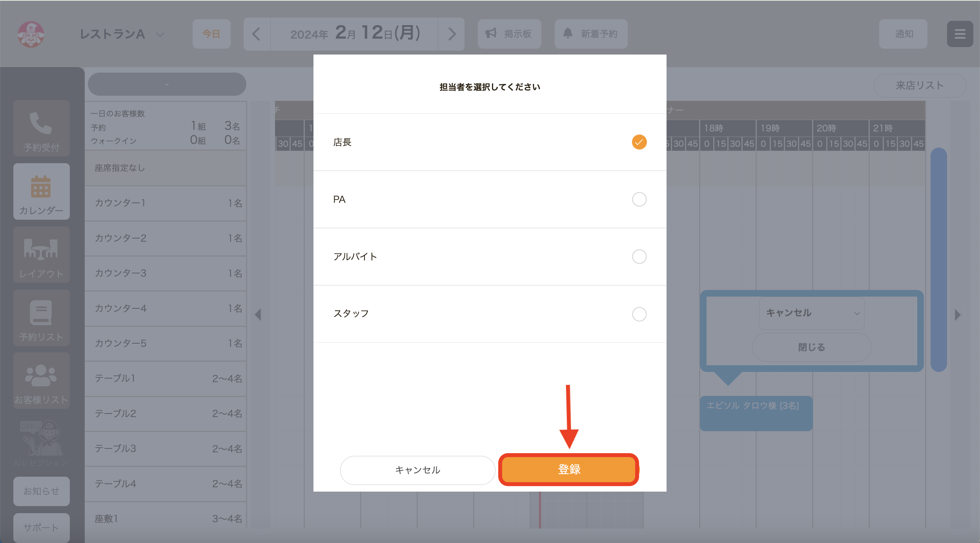Open the キャンセル status dropdown
This screenshot has height=543, width=980.
pyautogui.click(x=811, y=313)
